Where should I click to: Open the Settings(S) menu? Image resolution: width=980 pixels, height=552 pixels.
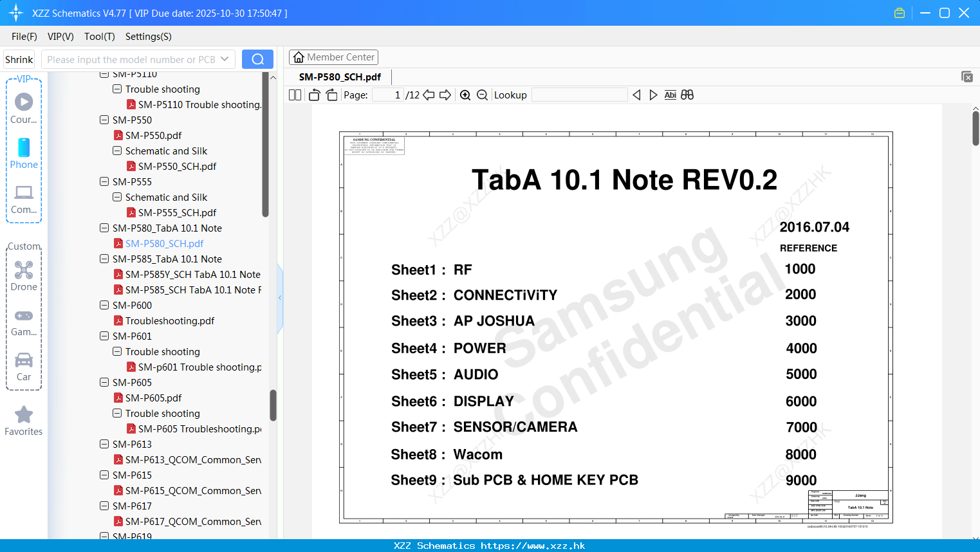point(149,37)
